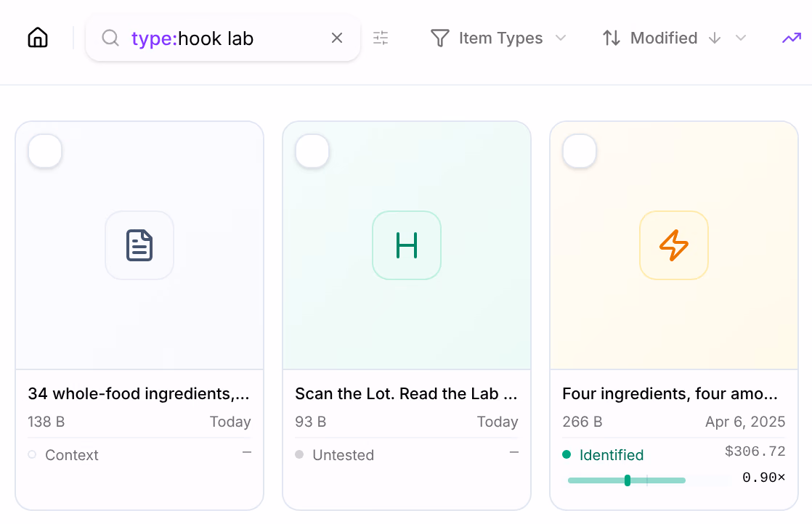Open advanced search filter sliders icon
The height and width of the screenshot is (524, 812).
coord(381,38)
